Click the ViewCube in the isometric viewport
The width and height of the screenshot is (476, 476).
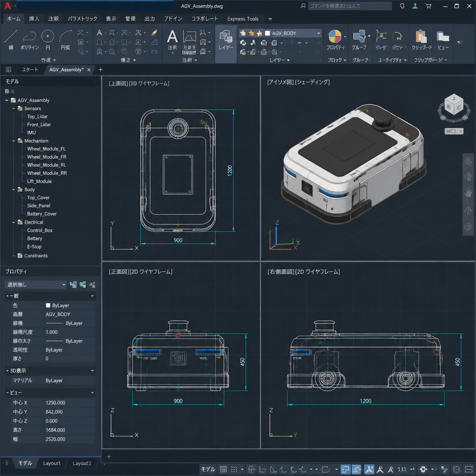coord(454,105)
